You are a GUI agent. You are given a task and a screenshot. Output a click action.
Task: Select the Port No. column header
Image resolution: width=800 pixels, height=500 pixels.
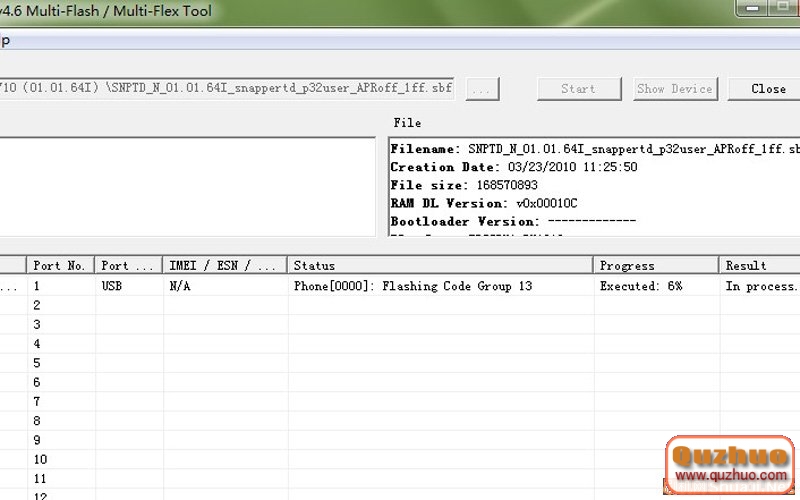tap(60, 265)
